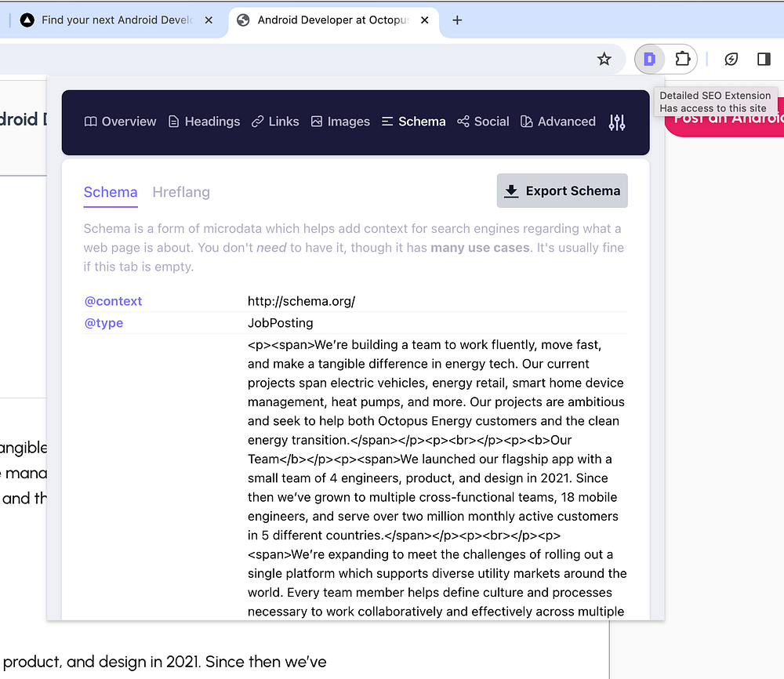Screen dimensions: 784x679
Task: Bookmark this page with the star icon
Action: [x=604, y=59]
